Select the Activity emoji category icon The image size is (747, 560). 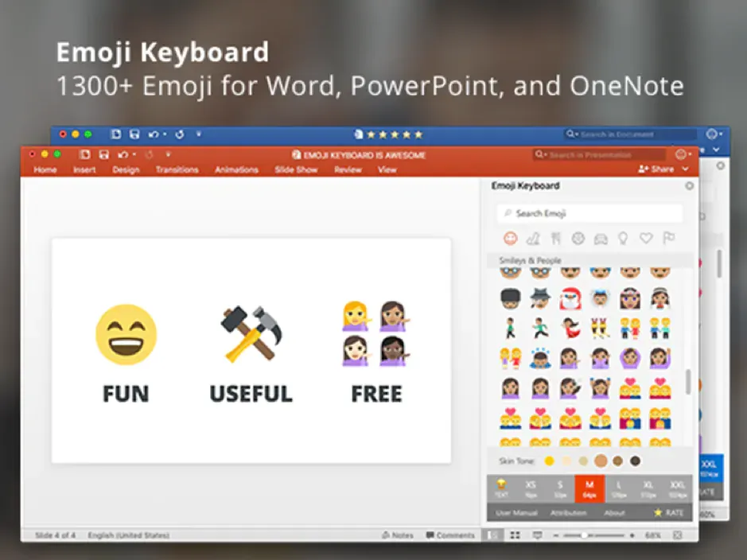(x=579, y=238)
